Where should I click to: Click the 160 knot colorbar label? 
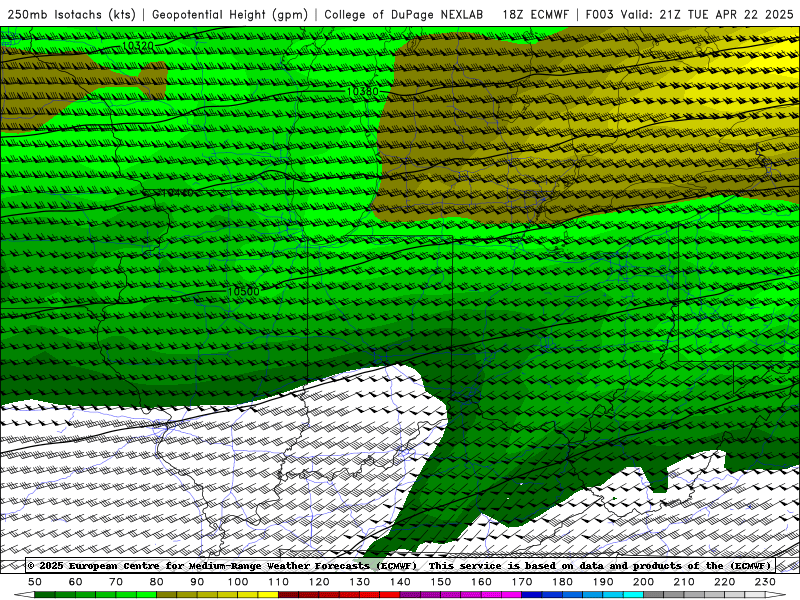click(481, 582)
